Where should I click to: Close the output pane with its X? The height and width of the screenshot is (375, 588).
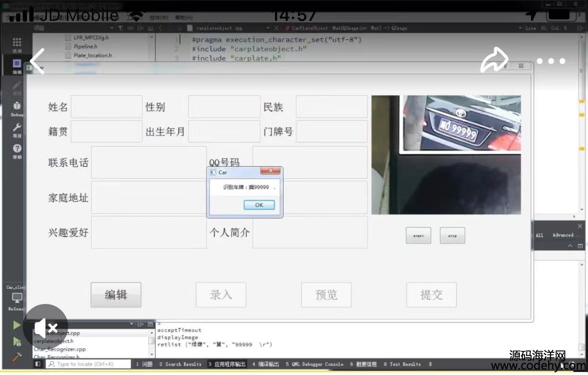(x=580, y=226)
